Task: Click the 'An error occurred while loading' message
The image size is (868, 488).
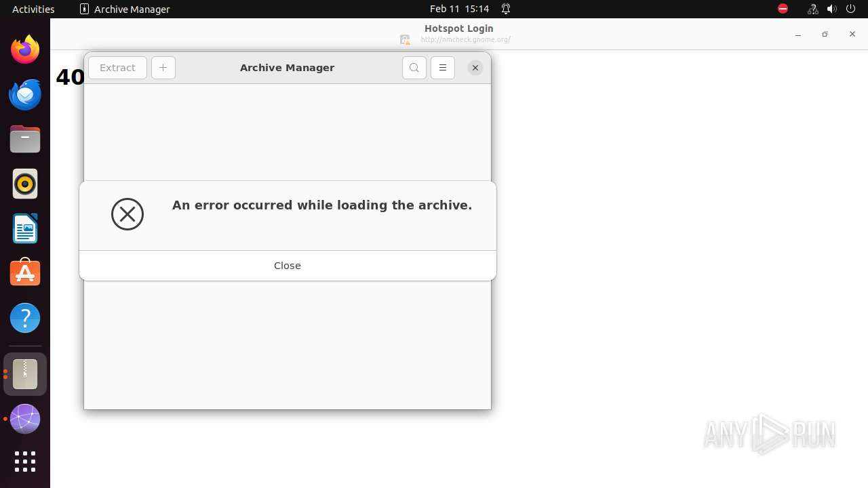Action: [322, 205]
